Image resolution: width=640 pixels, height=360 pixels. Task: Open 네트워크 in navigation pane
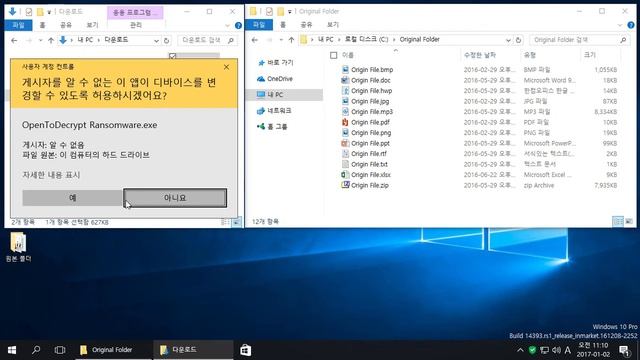(x=274, y=111)
